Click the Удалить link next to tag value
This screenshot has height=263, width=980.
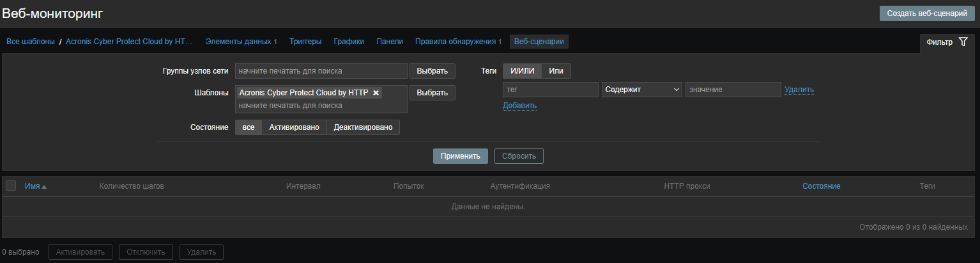pyautogui.click(x=799, y=90)
